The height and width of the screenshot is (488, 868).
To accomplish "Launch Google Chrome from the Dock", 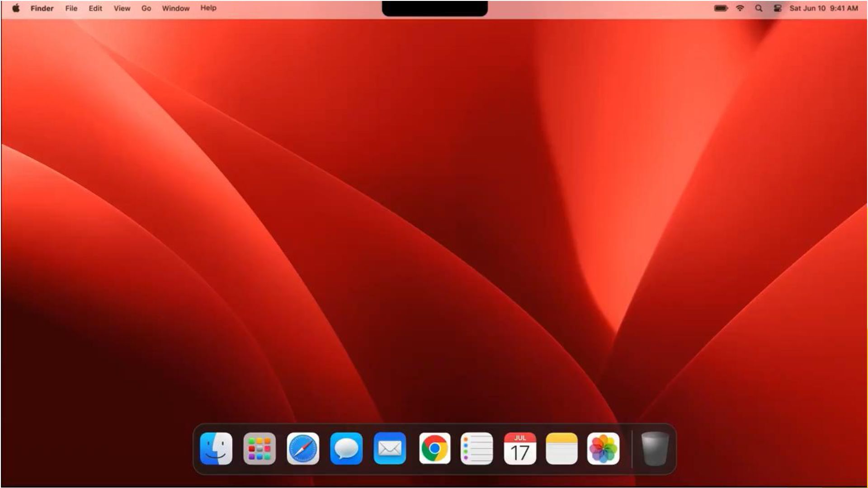I will pos(434,449).
